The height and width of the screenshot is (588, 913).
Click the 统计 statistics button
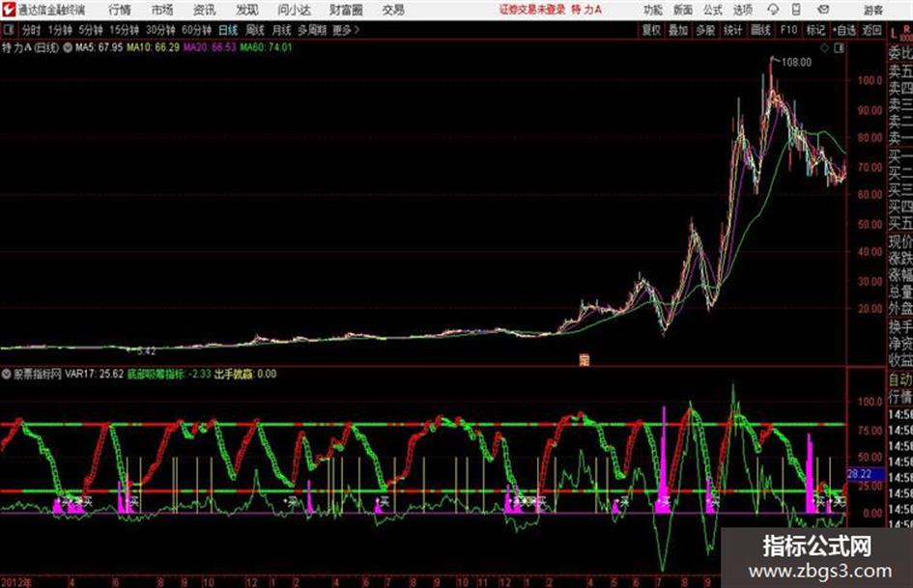pos(732,30)
